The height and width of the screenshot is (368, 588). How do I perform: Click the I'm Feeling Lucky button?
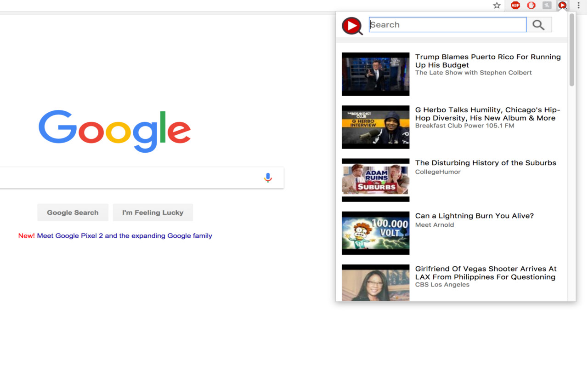coord(153,213)
